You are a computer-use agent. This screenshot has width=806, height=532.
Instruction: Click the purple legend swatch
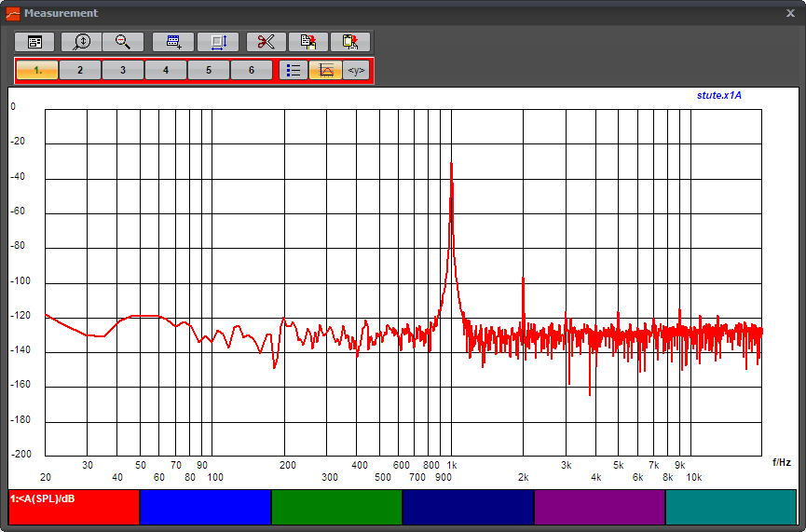pos(600,508)
